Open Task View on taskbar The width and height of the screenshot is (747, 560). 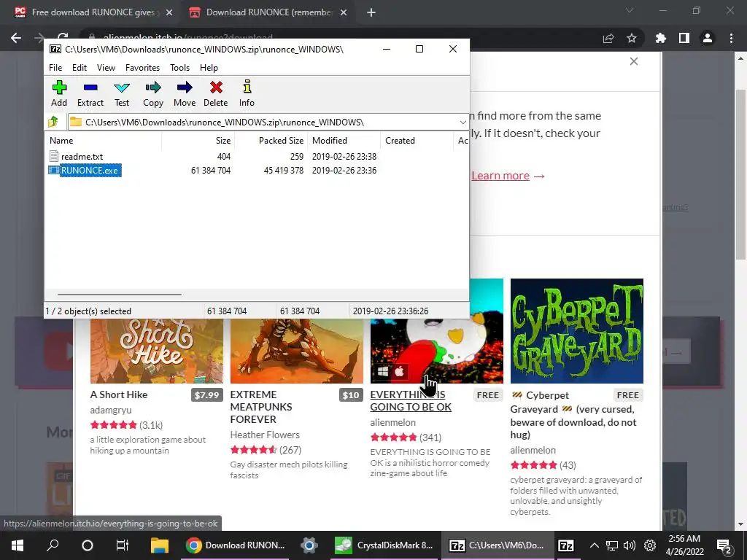(123, 545)
